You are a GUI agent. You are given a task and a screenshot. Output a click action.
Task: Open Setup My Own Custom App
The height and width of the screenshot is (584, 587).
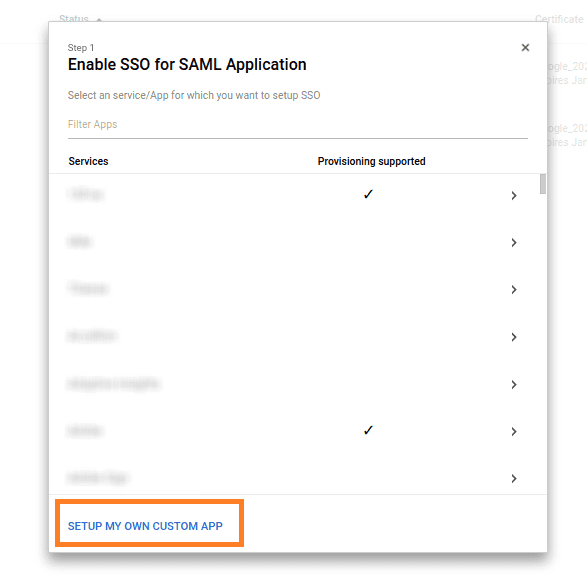(x=145, y=526)
